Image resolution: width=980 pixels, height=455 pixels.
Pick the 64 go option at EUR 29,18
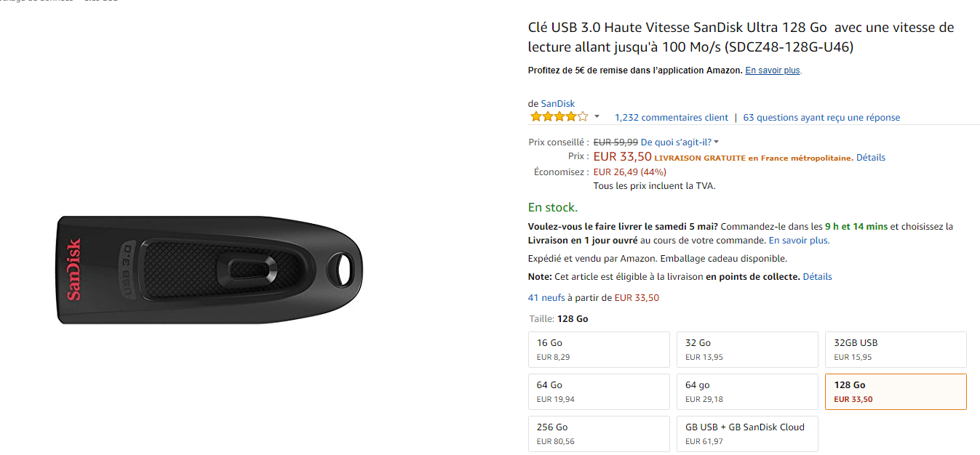click(746, 392)
